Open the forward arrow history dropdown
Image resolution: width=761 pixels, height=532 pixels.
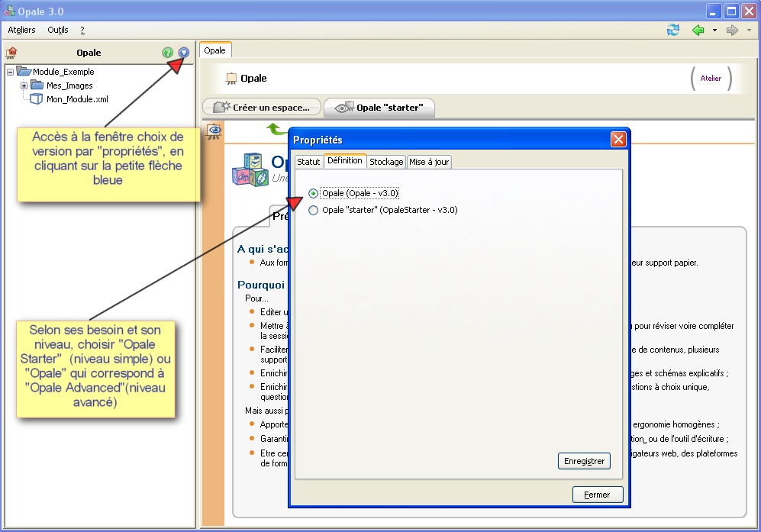click(x=749, y=30)
